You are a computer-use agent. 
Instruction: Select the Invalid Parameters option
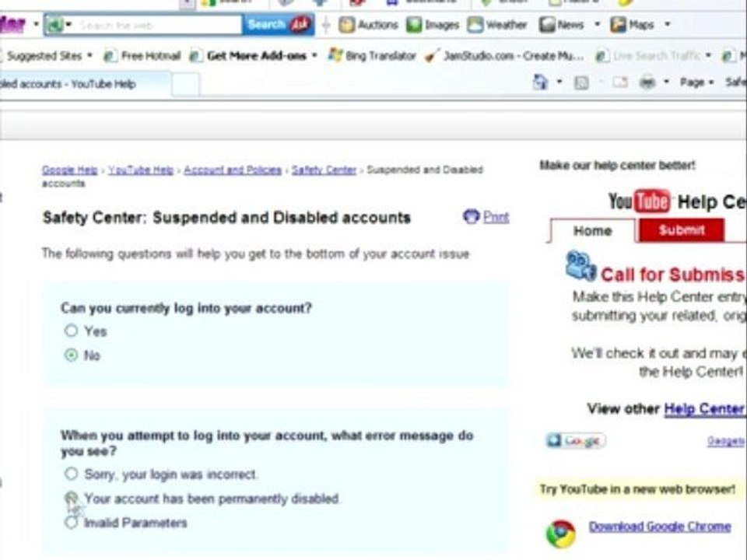click(71, 523)
